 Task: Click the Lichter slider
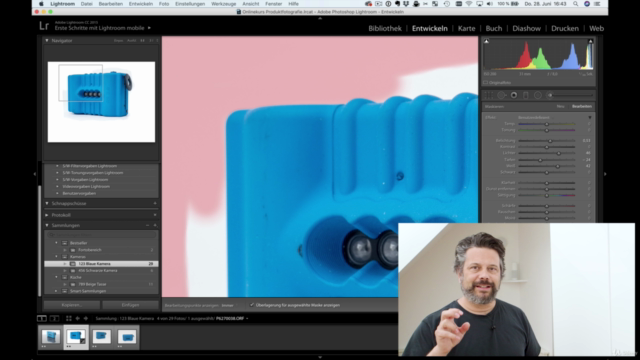click(x=547, y=153)
